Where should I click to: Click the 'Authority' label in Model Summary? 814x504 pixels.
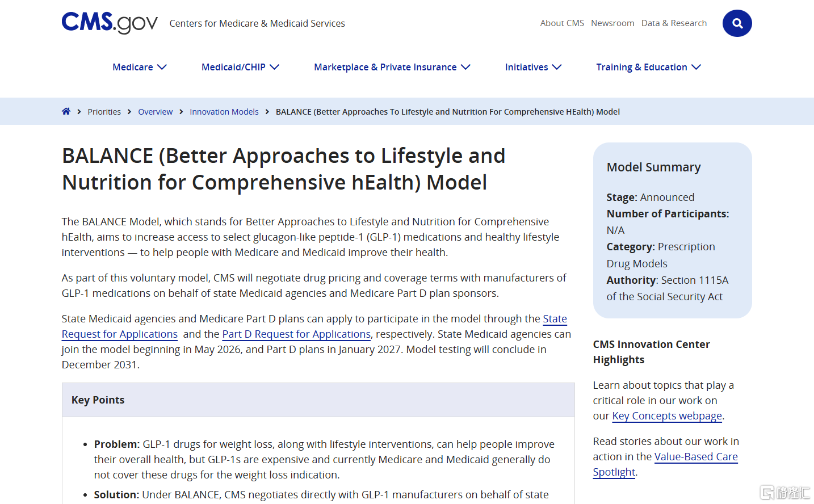pos(631,280)
